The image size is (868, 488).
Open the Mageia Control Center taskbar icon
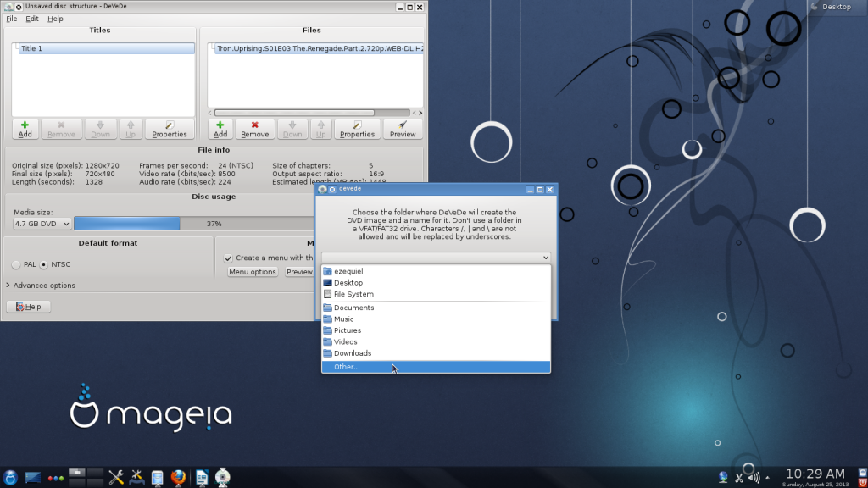136,478
